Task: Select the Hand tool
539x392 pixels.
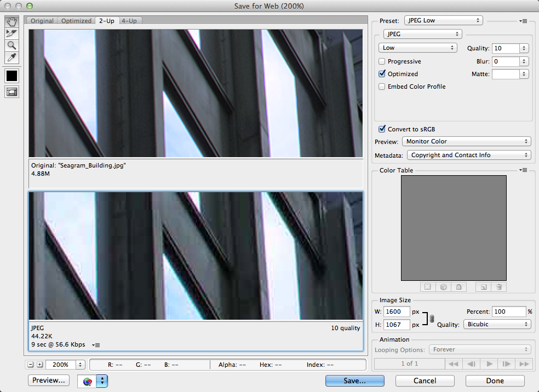Action: click(12, 21)
